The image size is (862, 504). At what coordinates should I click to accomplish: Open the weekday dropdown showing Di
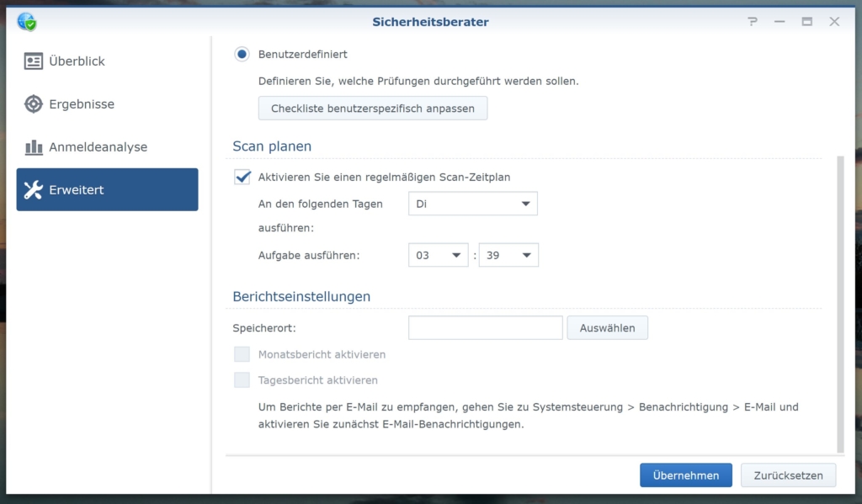tap(472, 204)
